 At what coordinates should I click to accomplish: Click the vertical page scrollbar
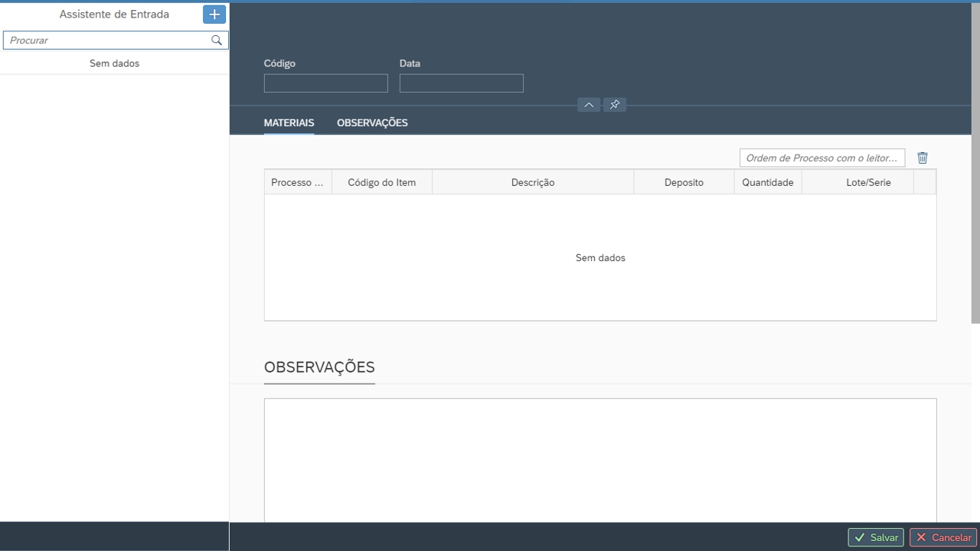click(975, 163)
